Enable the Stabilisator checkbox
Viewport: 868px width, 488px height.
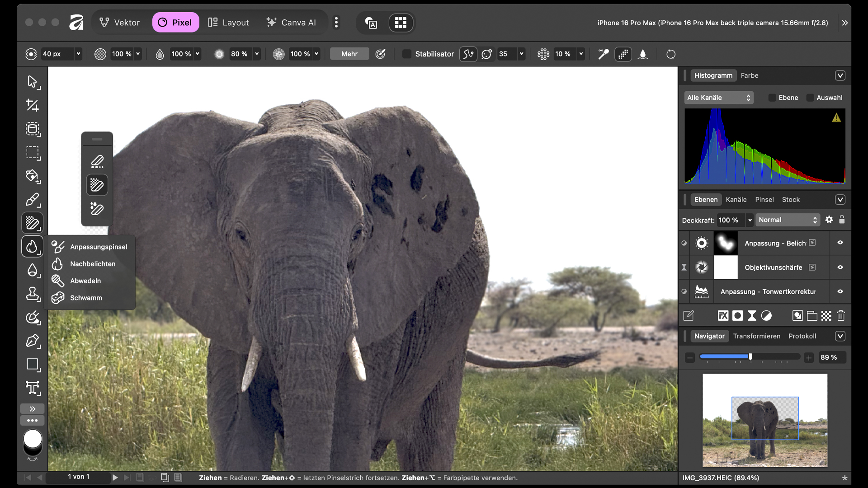(407, 54)
